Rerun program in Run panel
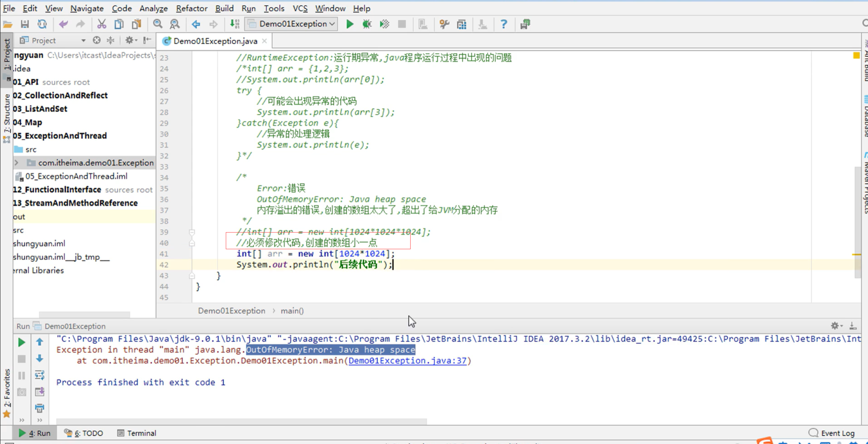The height and width of the screenshot is (444, 868). pos(21,342)
